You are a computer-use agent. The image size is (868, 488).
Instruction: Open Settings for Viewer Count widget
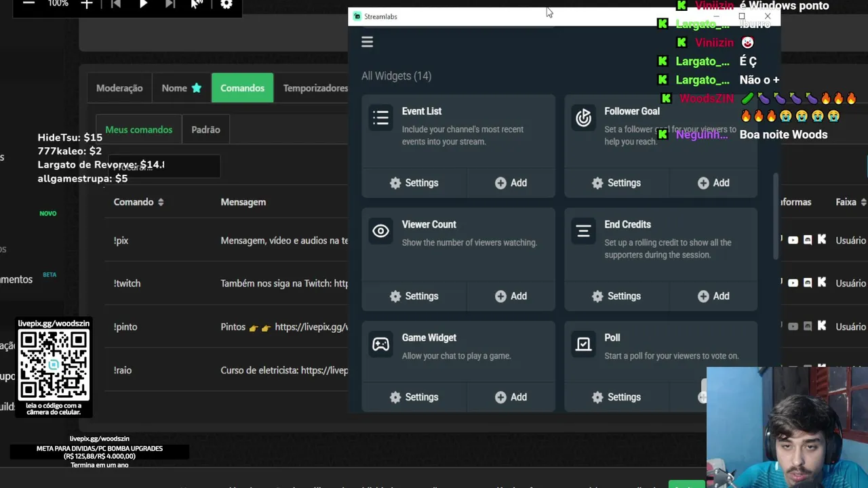click(414, 296)
